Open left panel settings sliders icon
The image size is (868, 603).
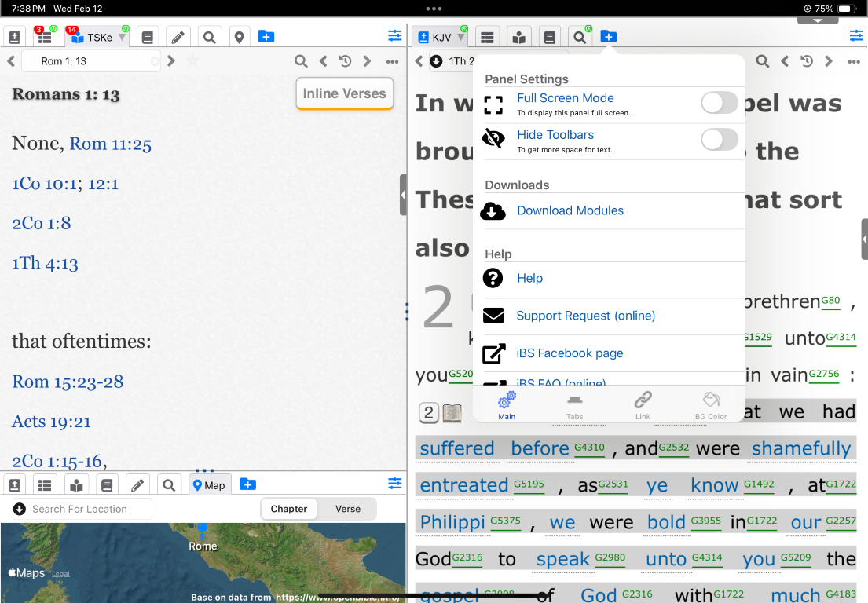coord(394,36)
